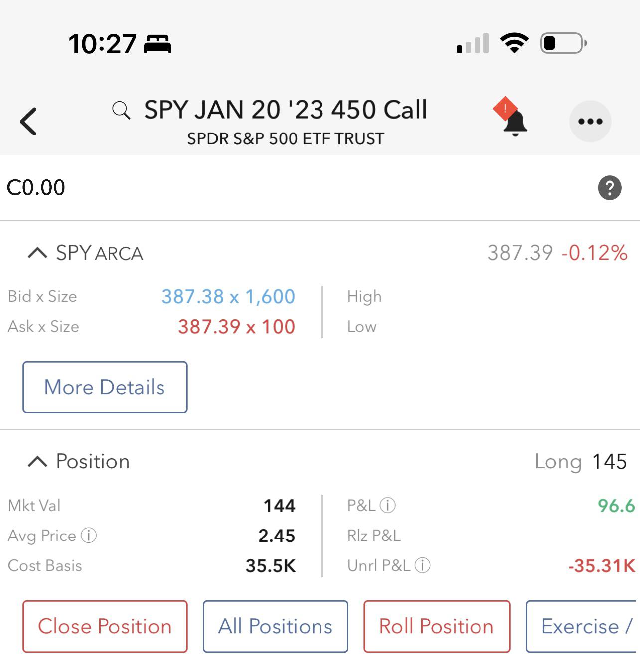Collapse the Position section
This screenshot has width=640, height=672.
[x=37, y=462]
